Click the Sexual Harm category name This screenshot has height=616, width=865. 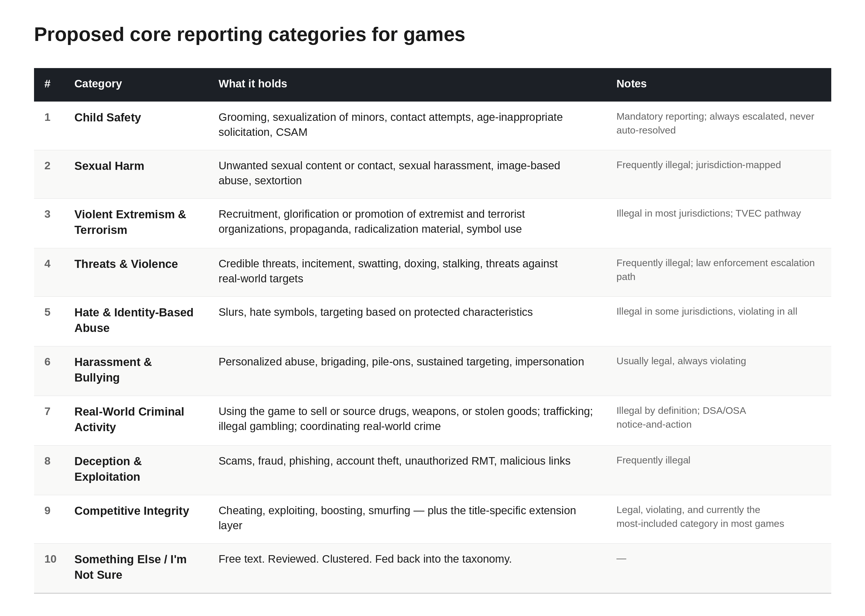[109, 166]
